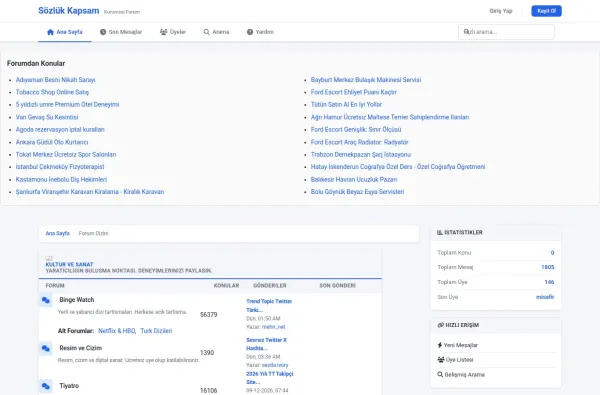Open the Son Mesajlar tab
Image resolution: width=600 pixels, height=395 pixels.
pyautogui.click(x=121, y=32)
